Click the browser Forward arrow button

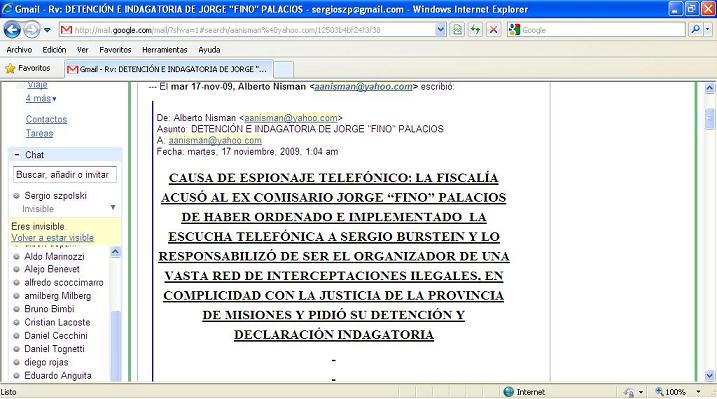(32, 30)
